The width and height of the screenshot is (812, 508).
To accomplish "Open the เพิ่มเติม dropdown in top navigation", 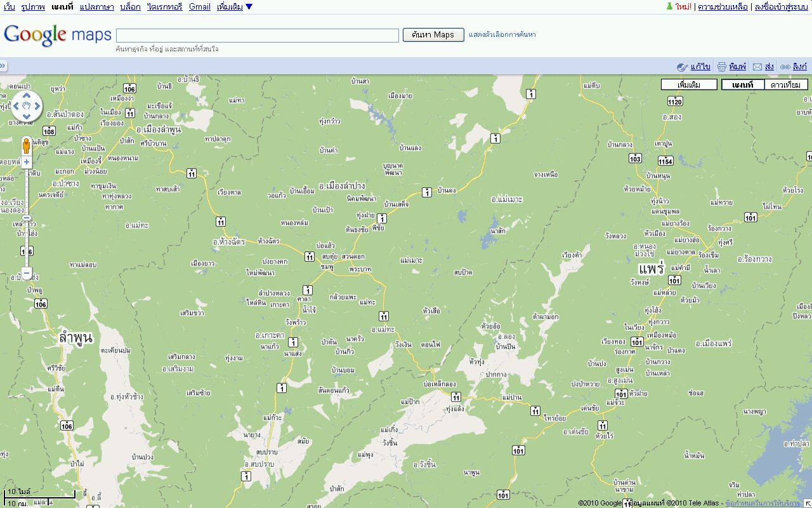I will pos(234,7).
